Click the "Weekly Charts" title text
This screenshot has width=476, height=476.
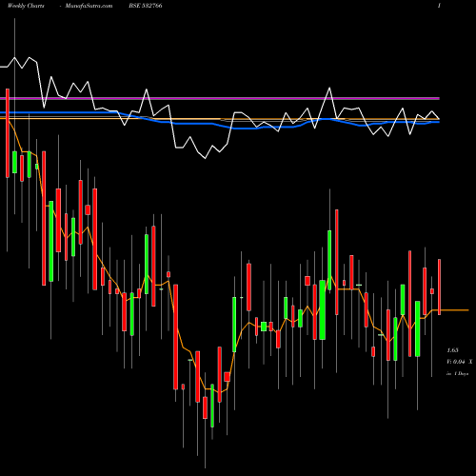coord(26,6)
